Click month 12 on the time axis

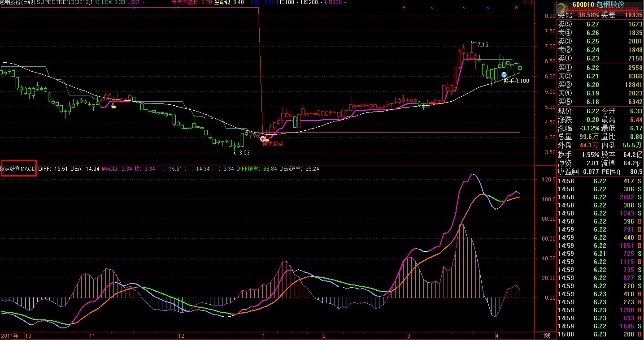click(x=181, y=336)
